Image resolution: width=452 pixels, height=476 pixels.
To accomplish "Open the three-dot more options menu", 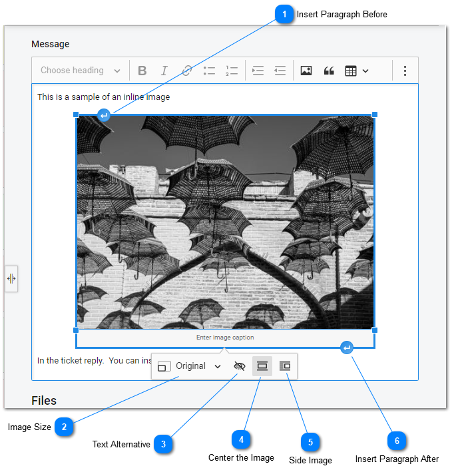I will coord(405,71).
